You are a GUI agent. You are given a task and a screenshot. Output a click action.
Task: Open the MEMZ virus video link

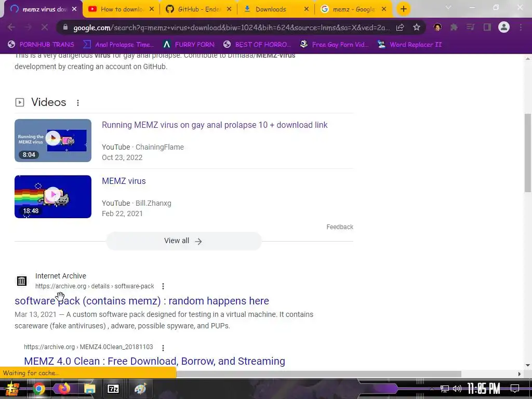124,181
